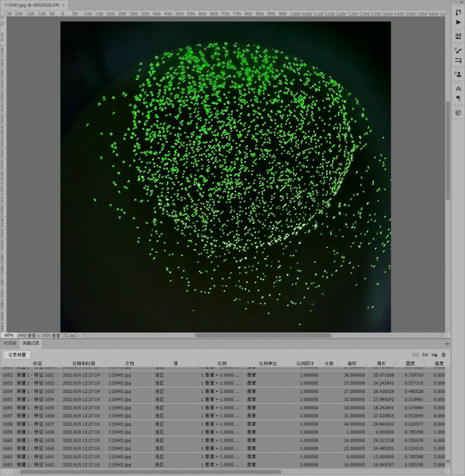Click the canvas horizontal scrollbar
Viewport: 465px width, 476px height.
tap(263, 335)
